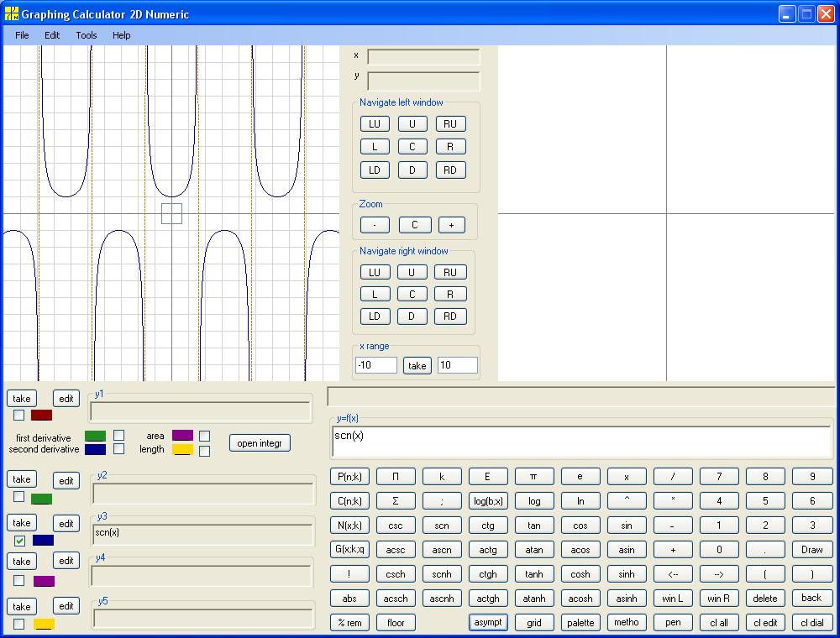Click the purple area color swatch
Image resolution: width=840 pixels, height=638 pixels.
pyautogui.click(x=182, y=435)
